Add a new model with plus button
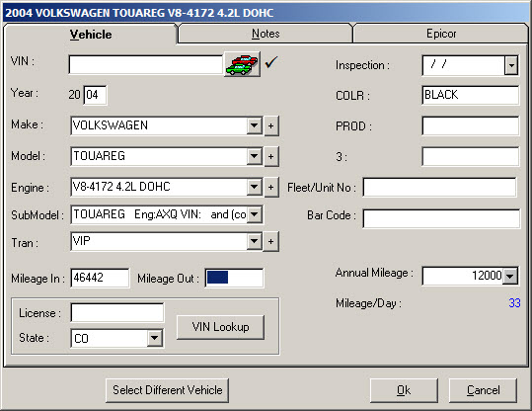This screenshot has height=411, width=532. [x=271, y=156]
